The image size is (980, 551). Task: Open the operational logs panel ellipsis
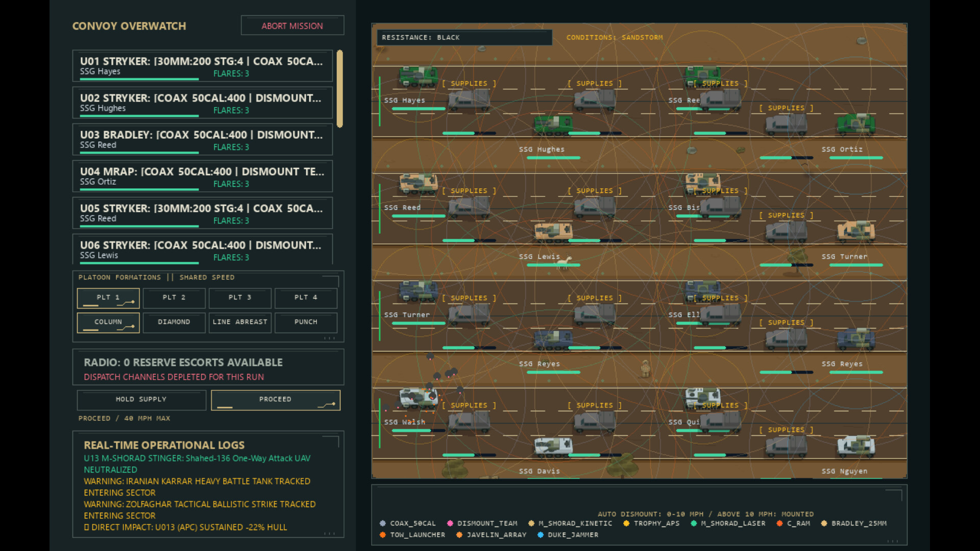pos(330,534)
